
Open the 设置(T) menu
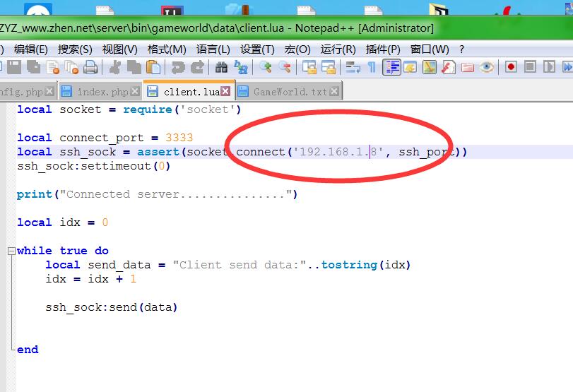pos(257,49)
